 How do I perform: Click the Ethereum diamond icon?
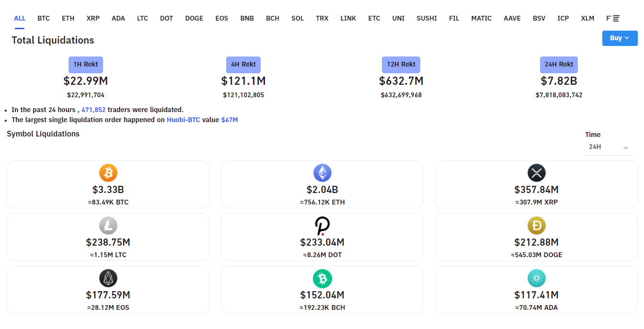(x=322, y=173)
